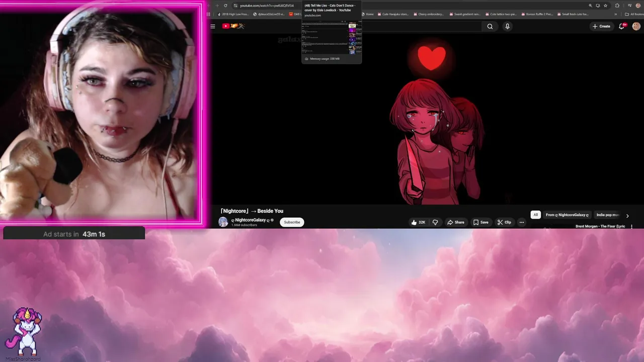Image resolution: width=644 pixels, height=362 pixels.
Task: Start voice search with the microphone icon
Action: click(507, 26)
